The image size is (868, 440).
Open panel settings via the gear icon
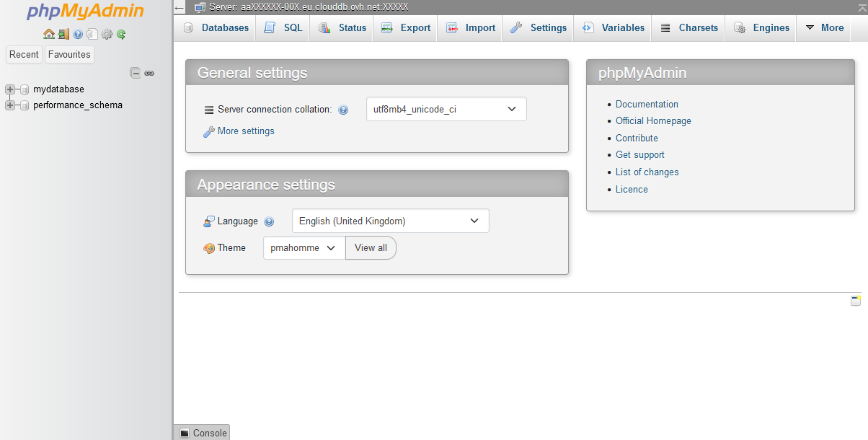click(x=107, y=34)
